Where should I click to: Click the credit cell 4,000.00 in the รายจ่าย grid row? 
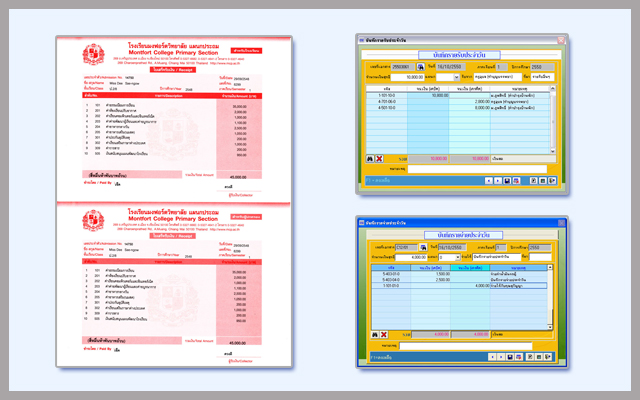470,286
